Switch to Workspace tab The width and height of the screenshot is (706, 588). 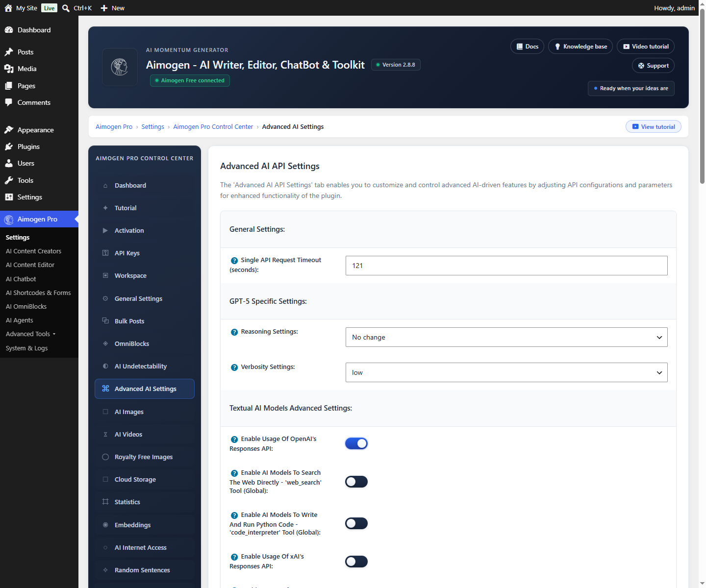coord(145,275)
